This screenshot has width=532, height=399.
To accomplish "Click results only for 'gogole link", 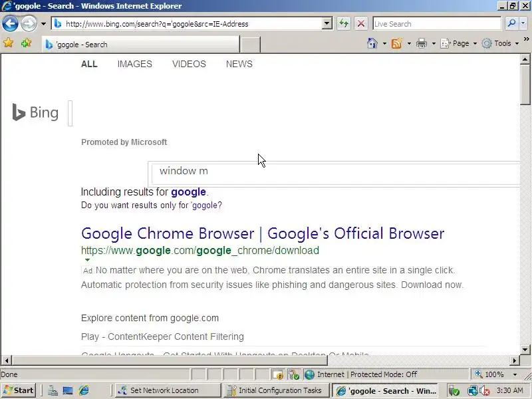I will pos(206,205).
